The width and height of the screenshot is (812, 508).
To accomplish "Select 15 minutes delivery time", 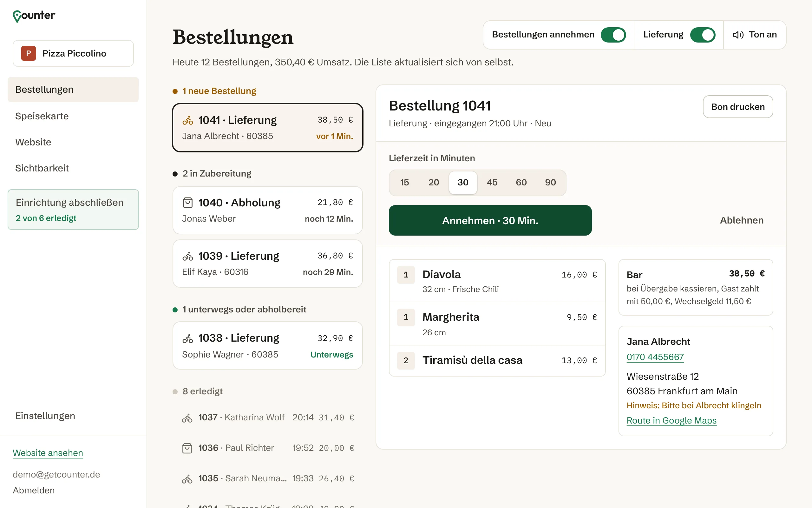I will 405,183.
